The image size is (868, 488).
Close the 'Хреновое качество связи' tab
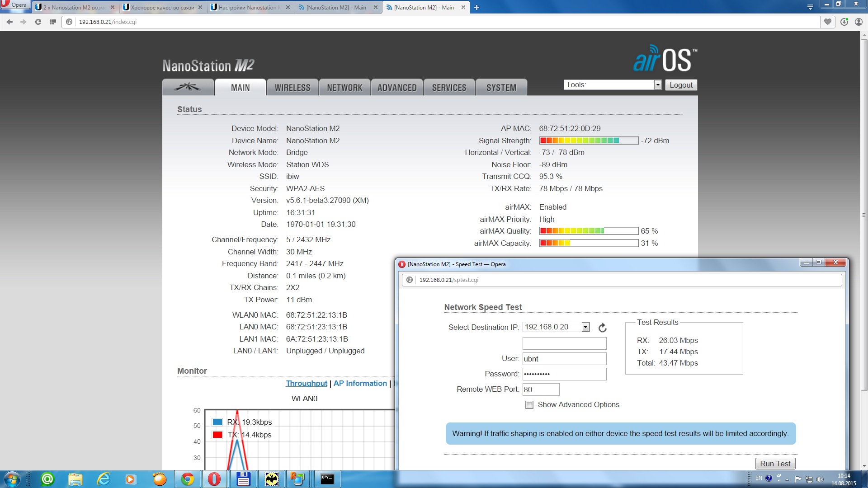point(200,7)
